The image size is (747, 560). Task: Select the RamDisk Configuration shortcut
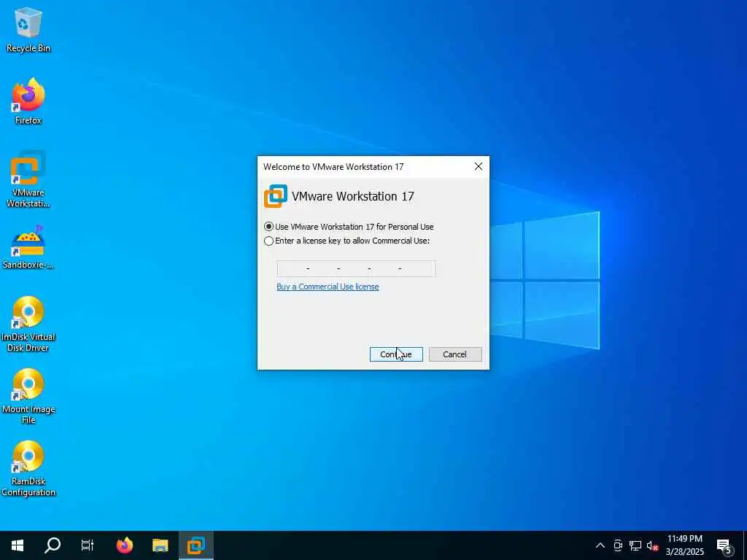pos(28,469)
